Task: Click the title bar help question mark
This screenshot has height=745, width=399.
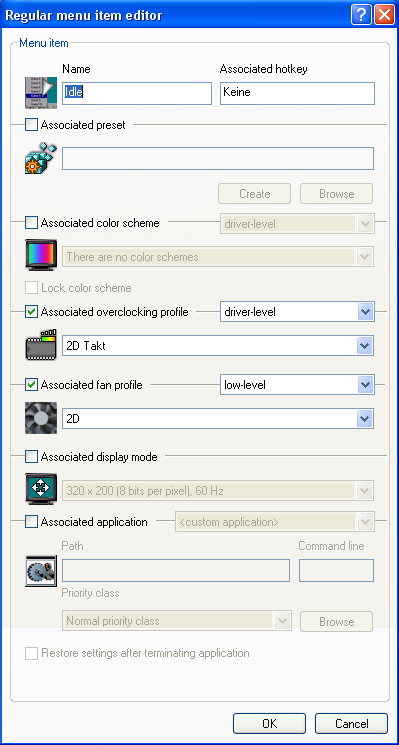Action: pyautogui.click(x=361, y=15)
